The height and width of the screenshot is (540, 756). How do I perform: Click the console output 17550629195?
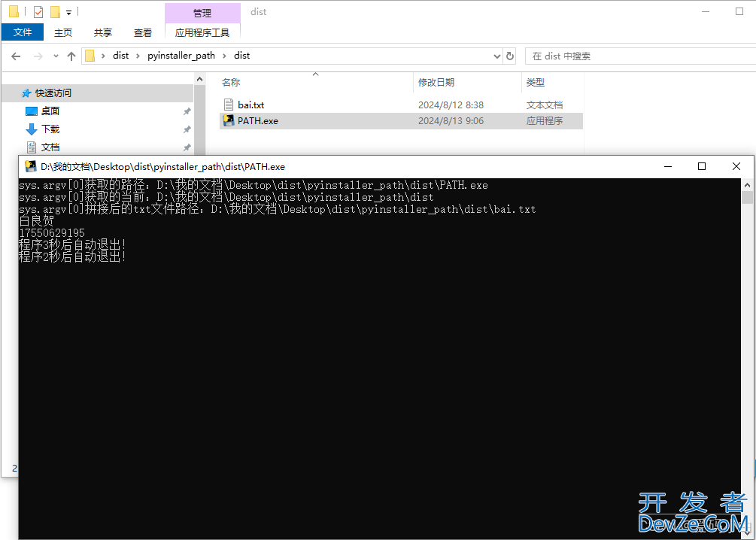coord(52,233)
